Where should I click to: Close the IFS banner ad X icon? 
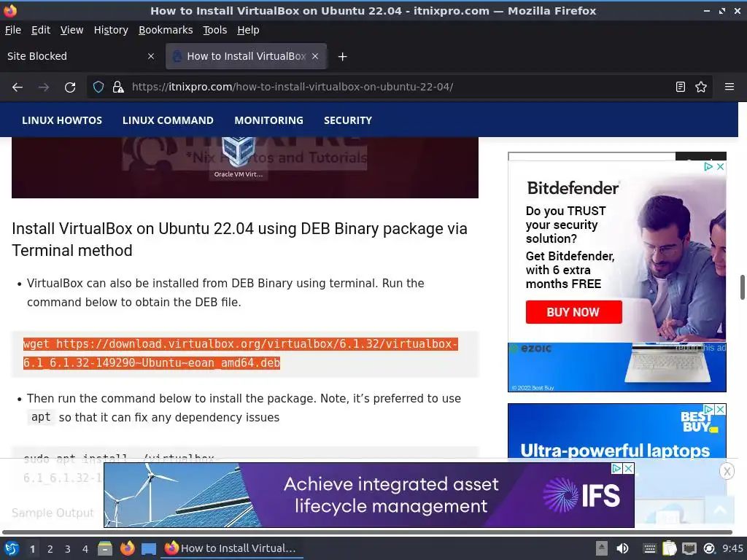pos(629,469)
